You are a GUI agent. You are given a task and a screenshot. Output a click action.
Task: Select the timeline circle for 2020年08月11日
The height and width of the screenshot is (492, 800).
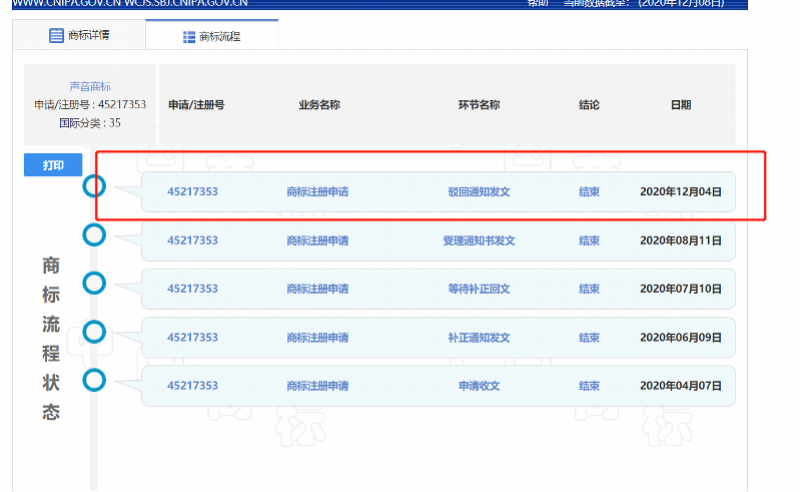[94, 235]
